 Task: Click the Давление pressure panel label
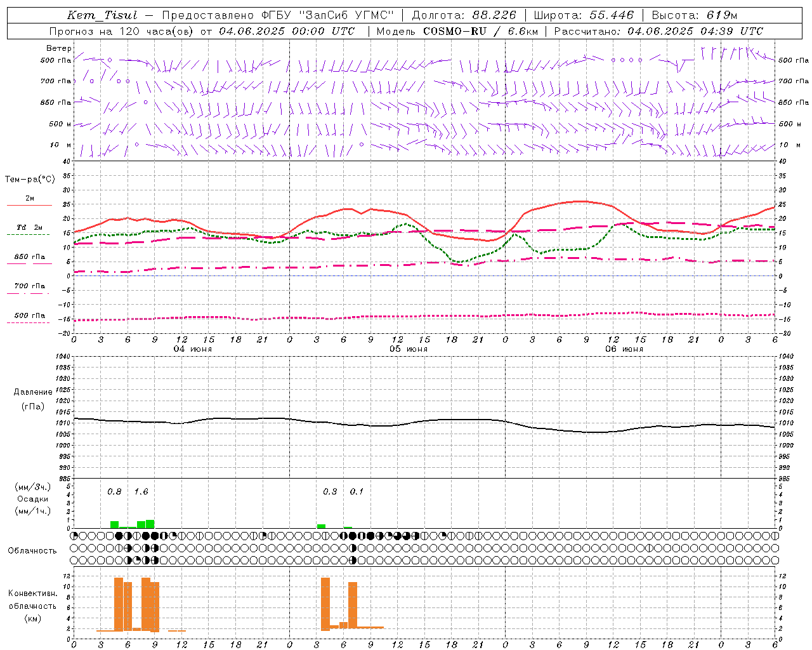[x=32, y=392]
